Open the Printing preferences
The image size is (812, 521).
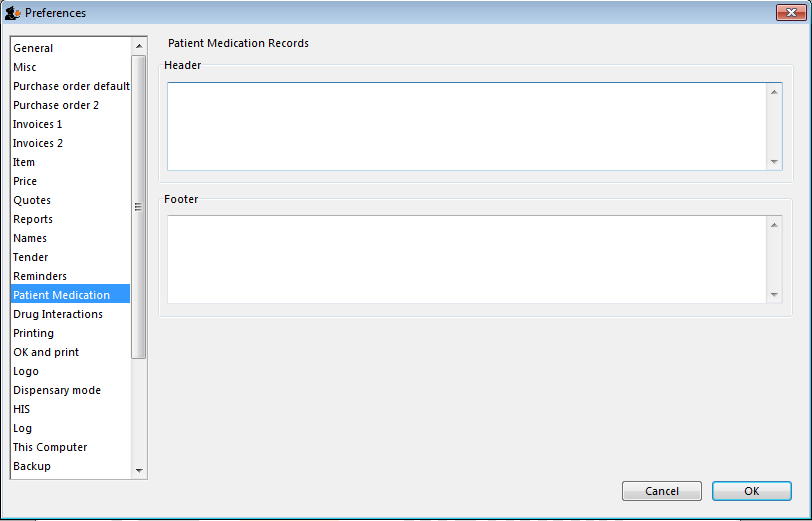(34, 333)
